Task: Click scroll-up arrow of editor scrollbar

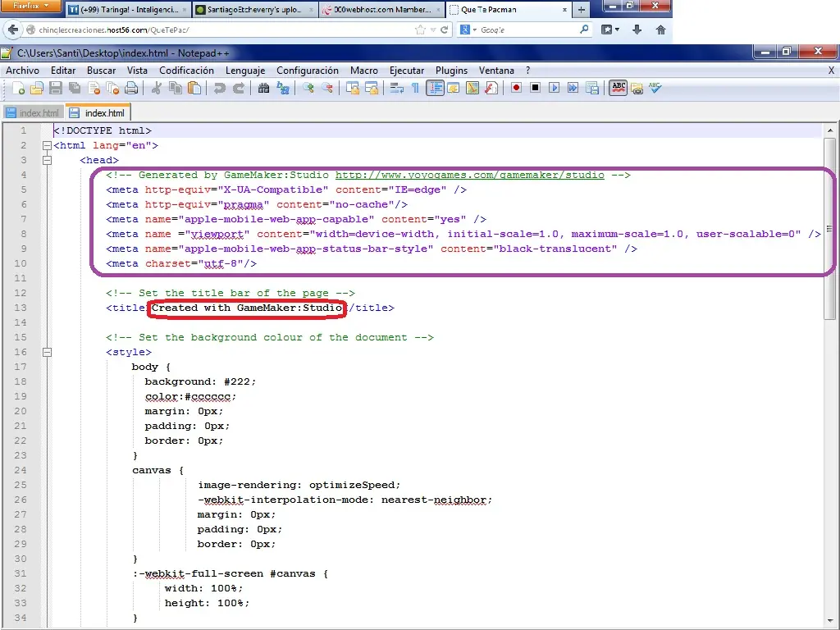Action: click(x=830, y=130)
